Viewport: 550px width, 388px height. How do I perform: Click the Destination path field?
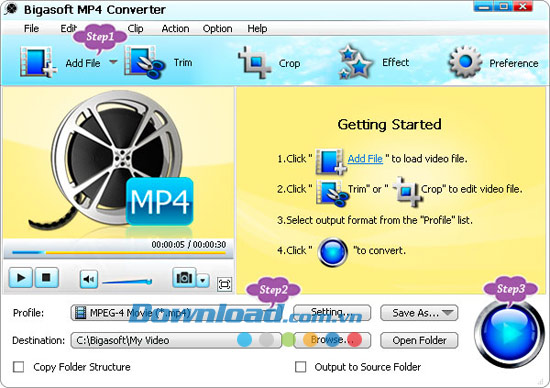pyautogui.click(x=175, y=340)
